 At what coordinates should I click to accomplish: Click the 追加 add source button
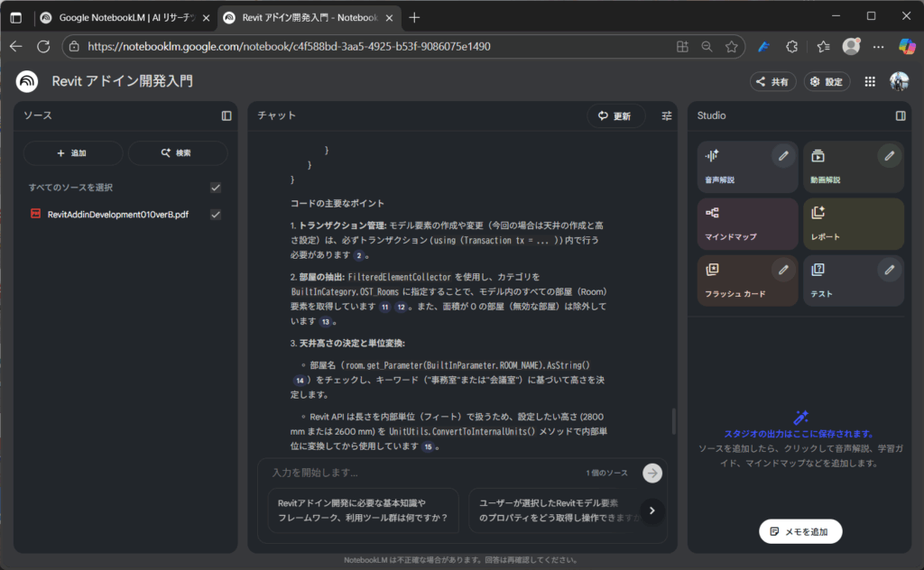coord(73,153)
